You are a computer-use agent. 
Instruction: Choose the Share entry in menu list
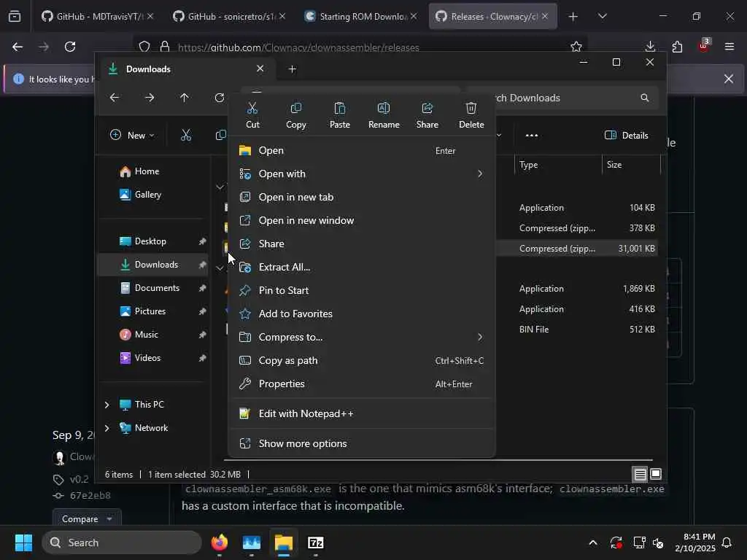pos(362,244)
